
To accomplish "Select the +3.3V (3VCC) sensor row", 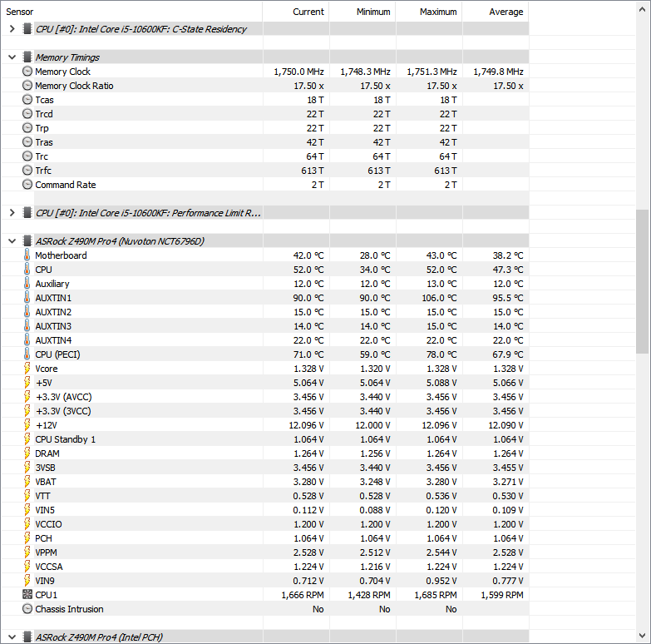I will tap(264, 411).
